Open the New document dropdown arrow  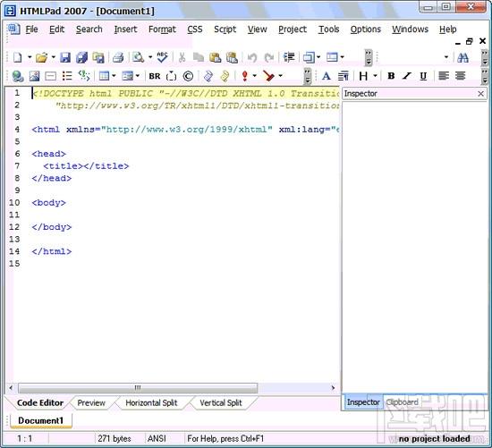coord(30,57)
